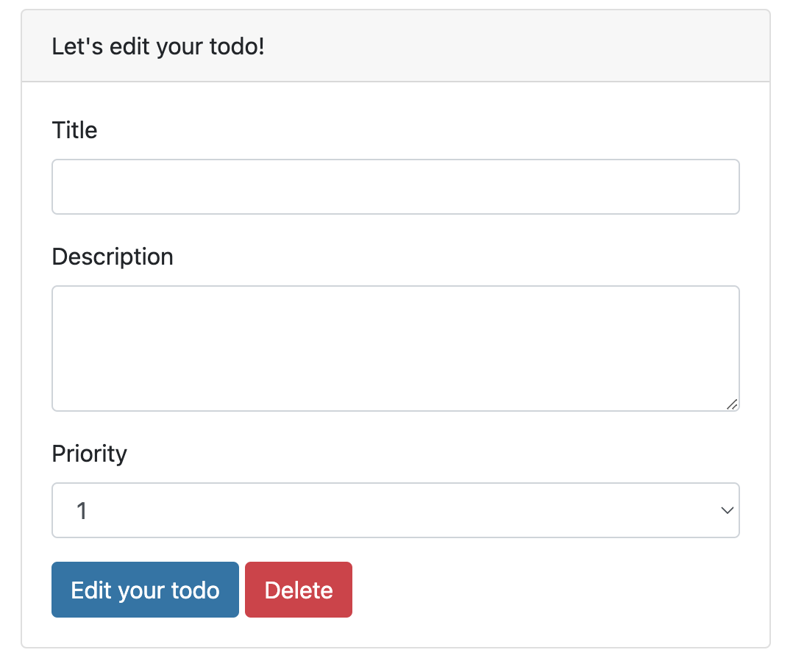Viewport: 793px width, 672px height.
Task: Click the Priority field label
Action: (x=89, y=454)
